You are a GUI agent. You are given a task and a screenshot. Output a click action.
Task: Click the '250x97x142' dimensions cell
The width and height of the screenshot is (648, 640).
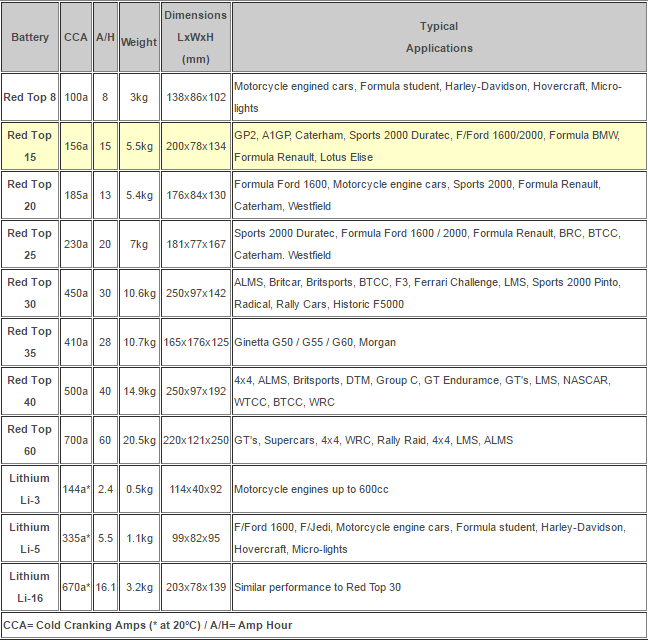[x=196, y=293]
